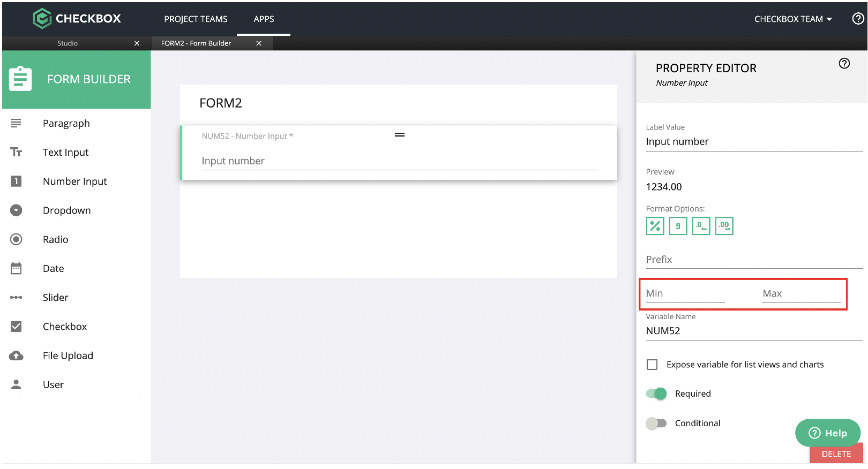Screen dimensions: 868x469
Task: Close the Studio tab
Action: 137,43
